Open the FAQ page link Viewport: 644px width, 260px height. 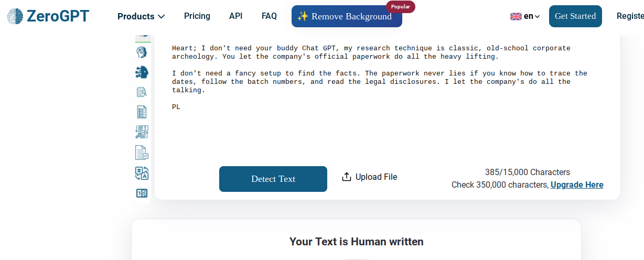pos(269,16)
